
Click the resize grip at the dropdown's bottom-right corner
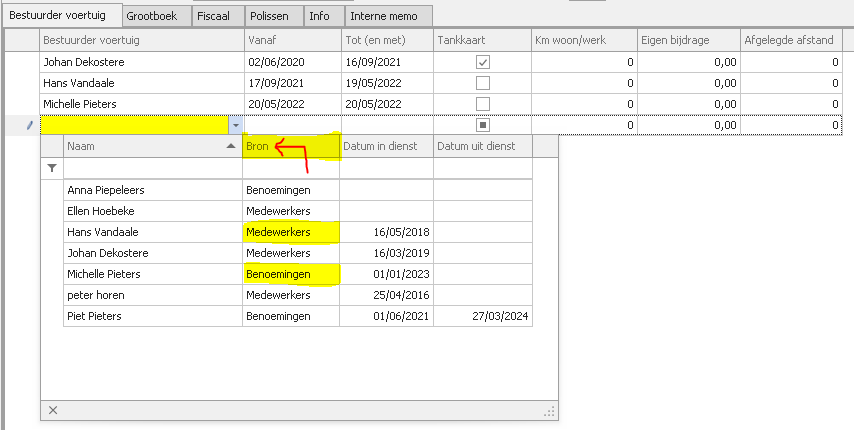pos(548,410)
